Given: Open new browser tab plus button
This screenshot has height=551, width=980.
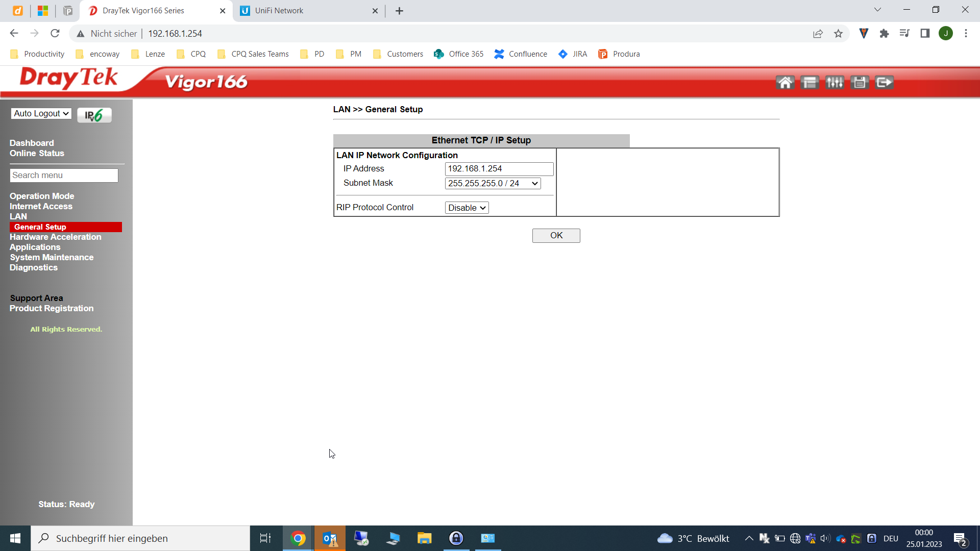Looking at the screenshot, I should tap(399, 11).
